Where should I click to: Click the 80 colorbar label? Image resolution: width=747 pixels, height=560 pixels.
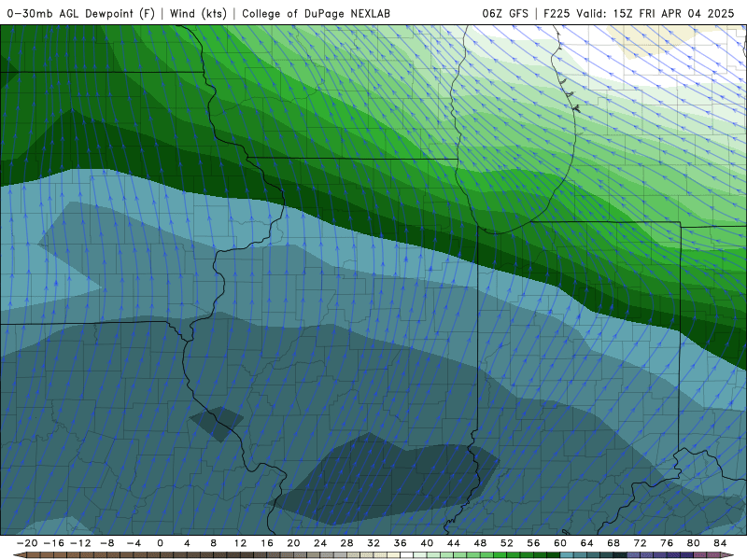tap(694, 543)
